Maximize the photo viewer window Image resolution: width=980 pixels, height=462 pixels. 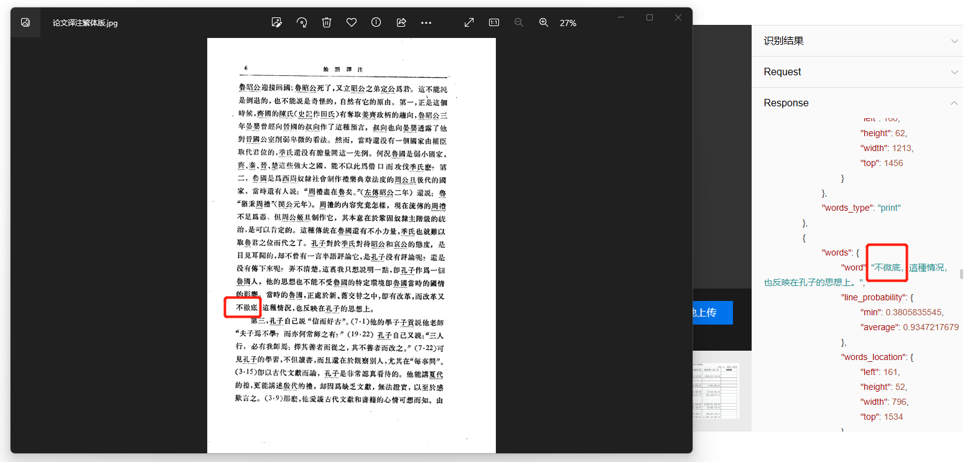(650, 17)
